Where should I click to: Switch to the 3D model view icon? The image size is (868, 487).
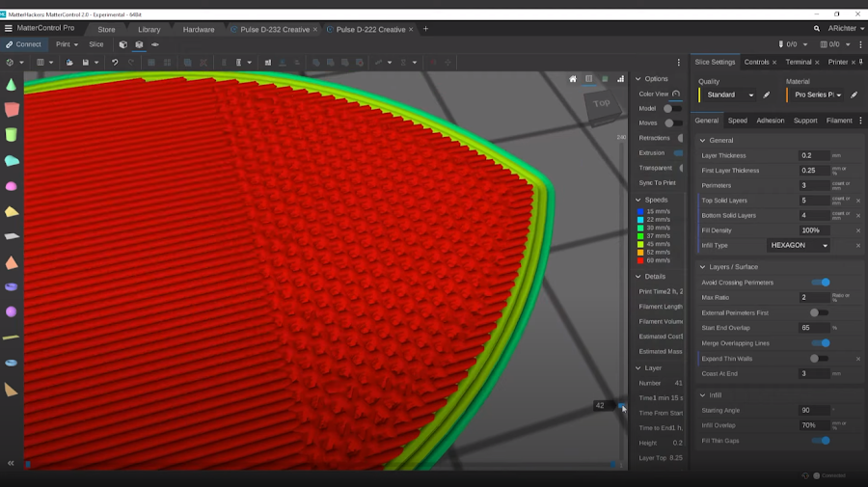[x=122, y=44]
